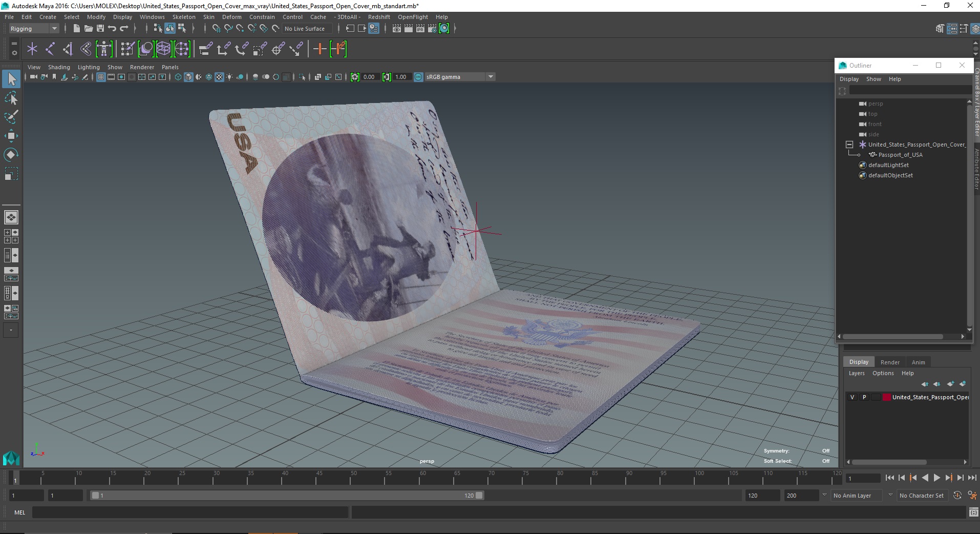Toggle Auto Keyframe button near character set
This screenshot has height=534, width=980.
click(957, 496)
